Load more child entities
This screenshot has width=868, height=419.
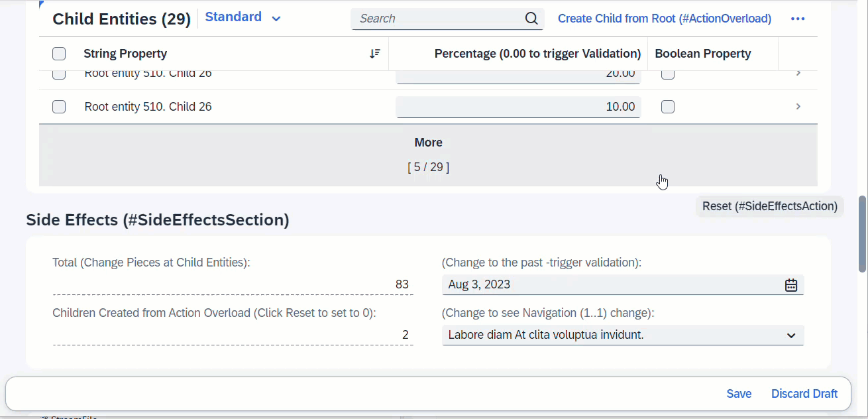pos(428,143)
